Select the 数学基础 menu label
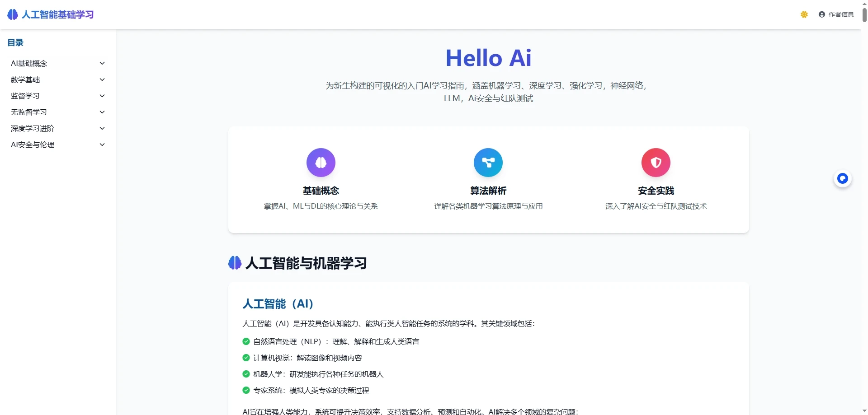Screen dimensions: 868x415 [x=25, y=79]
